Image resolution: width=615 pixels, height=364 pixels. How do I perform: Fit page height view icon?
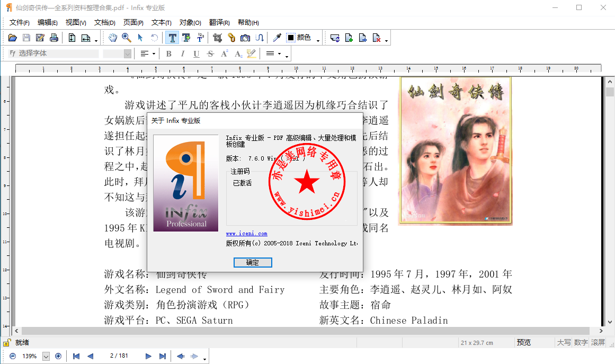click(x=72, y=38)
